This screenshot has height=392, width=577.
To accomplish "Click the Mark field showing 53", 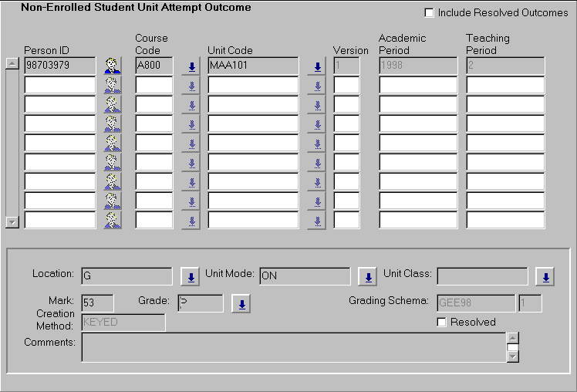I will [x=96, y=304].
